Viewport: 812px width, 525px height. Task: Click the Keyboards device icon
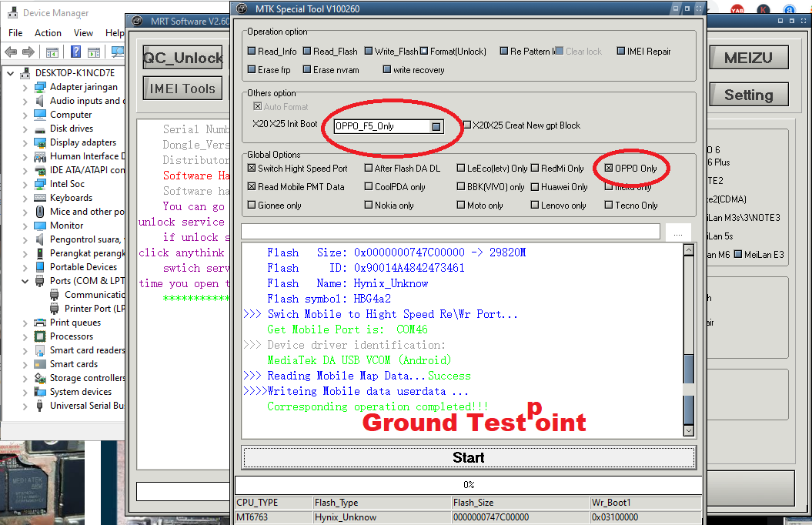click(40, 198)
